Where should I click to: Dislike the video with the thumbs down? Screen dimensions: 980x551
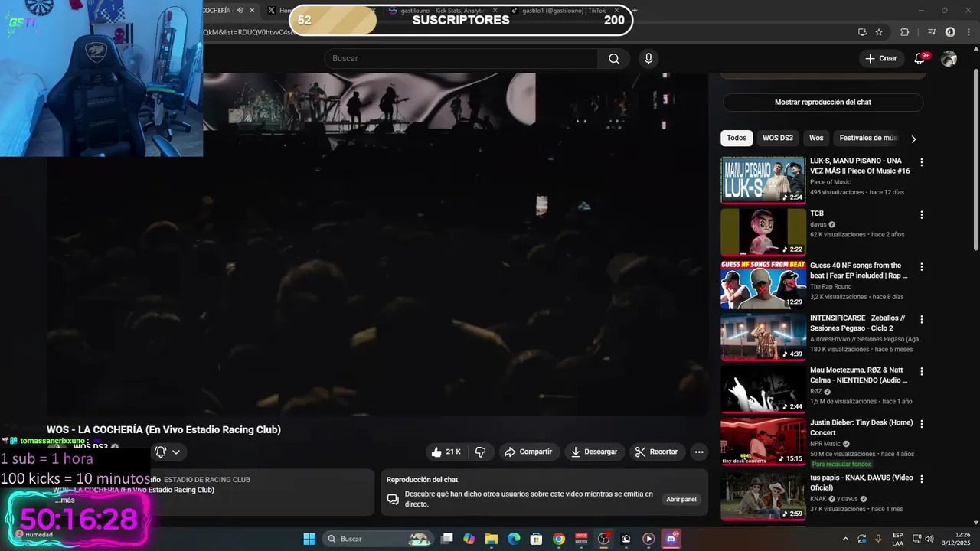[x=480, y=452]
